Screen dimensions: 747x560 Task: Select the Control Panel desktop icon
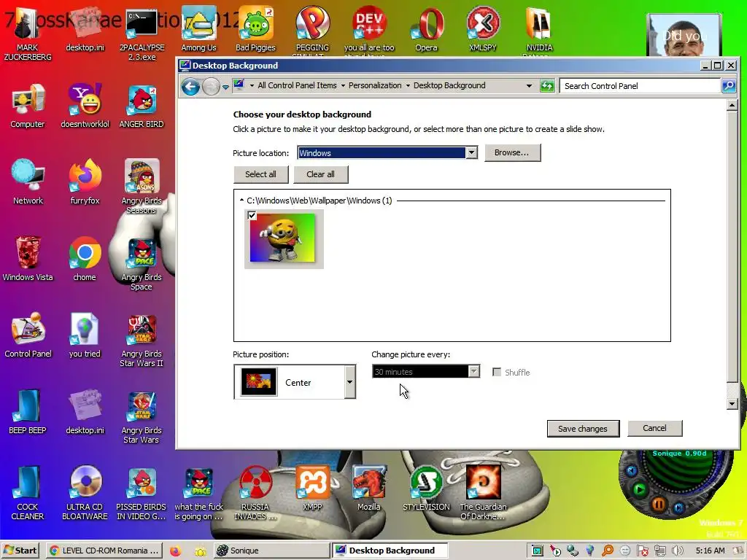[x=28, y=335]
